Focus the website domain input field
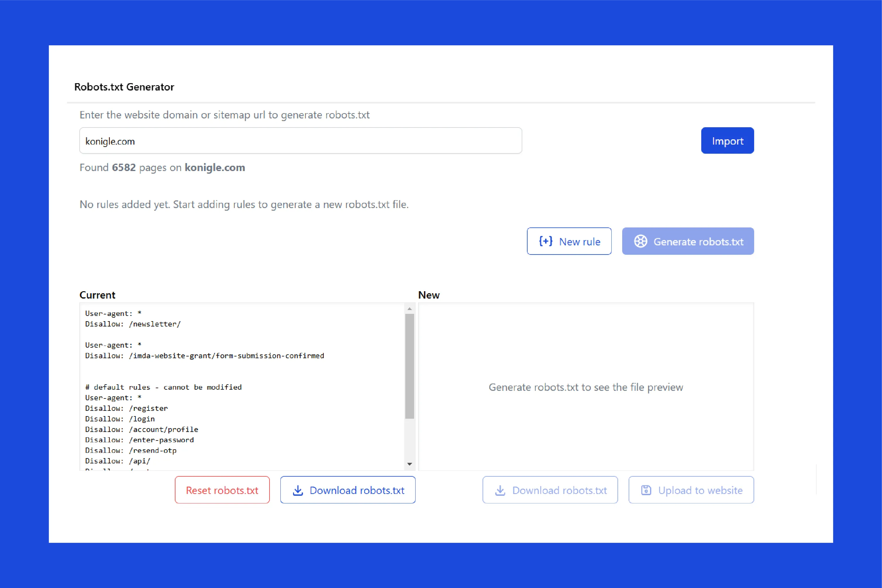Image resolution: width=882 pixels, height=588 pixels. 300,141
